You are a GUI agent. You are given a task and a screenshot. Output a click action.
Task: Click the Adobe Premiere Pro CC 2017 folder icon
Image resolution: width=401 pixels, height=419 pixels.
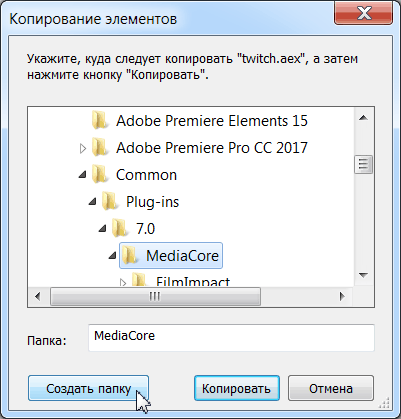coord(100,147)
